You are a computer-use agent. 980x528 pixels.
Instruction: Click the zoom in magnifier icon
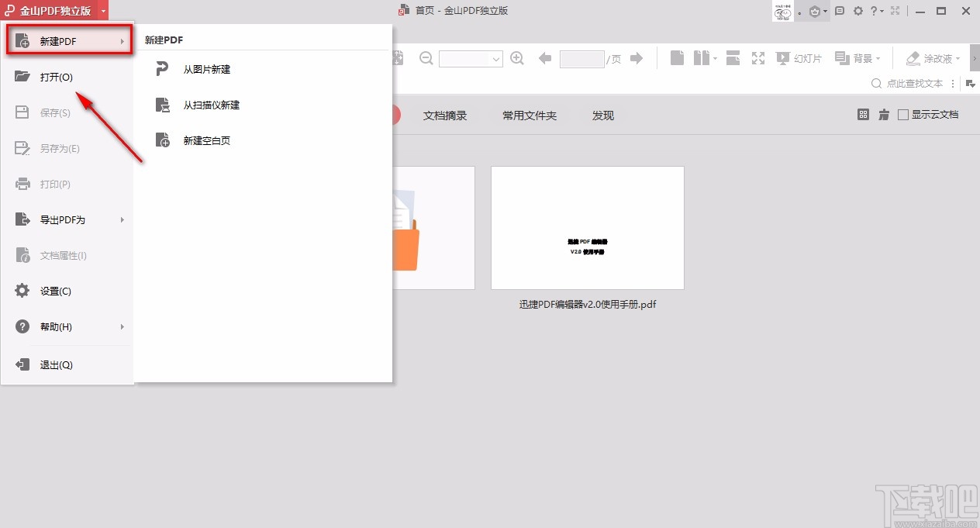click(516, 58)
